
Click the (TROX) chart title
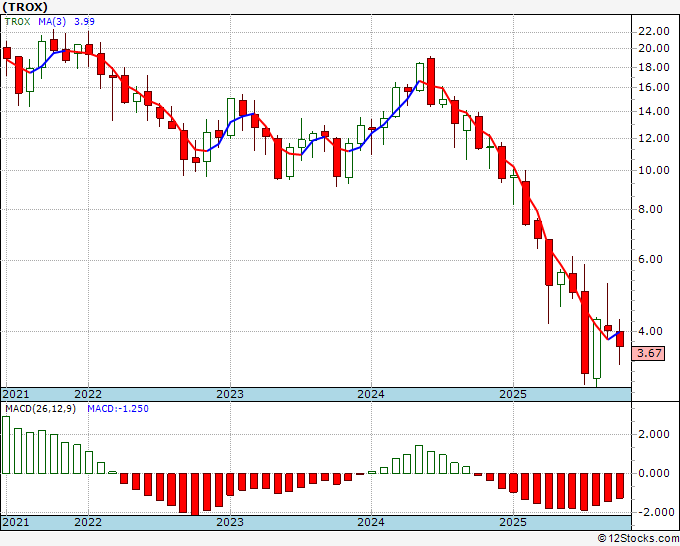(x=25, y=7)
